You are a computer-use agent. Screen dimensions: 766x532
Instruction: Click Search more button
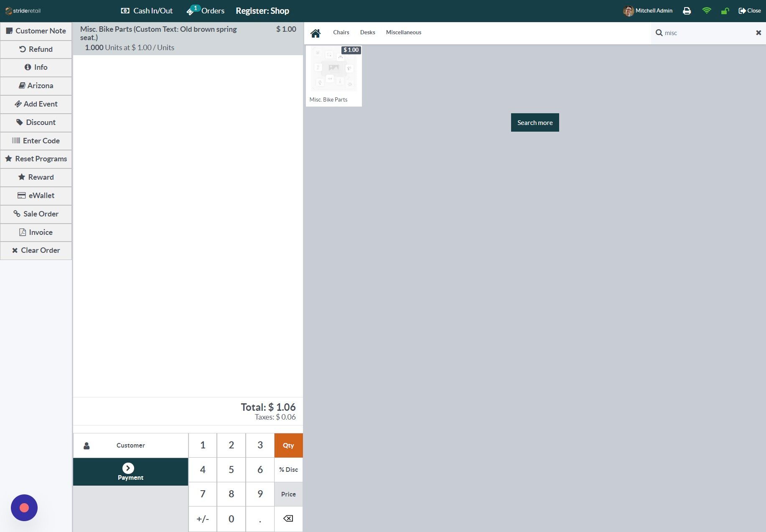[535, 122]
